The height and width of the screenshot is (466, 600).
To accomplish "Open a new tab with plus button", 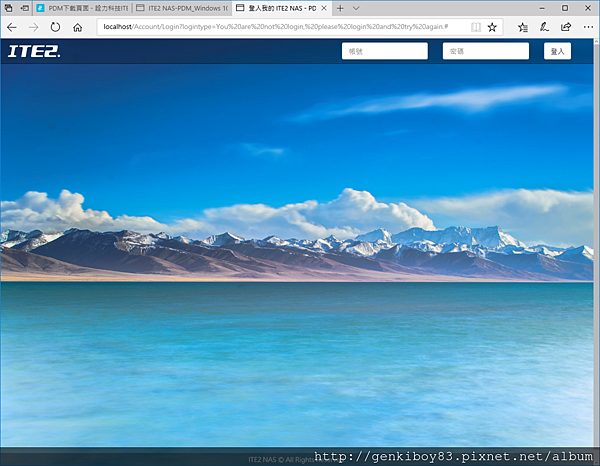I will point(340,8).
